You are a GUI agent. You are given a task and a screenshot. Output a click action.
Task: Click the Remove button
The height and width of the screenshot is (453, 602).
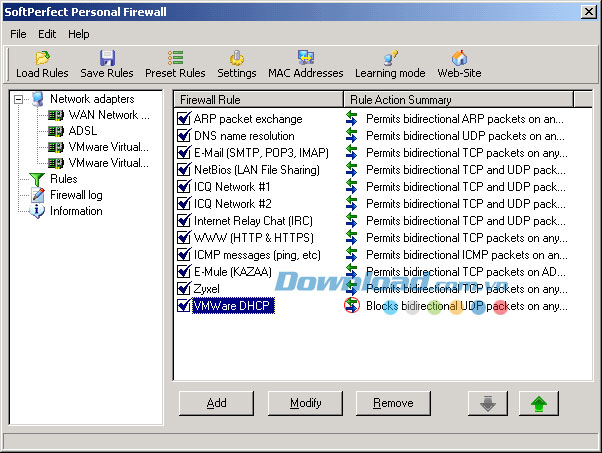[x=393, y=403]
